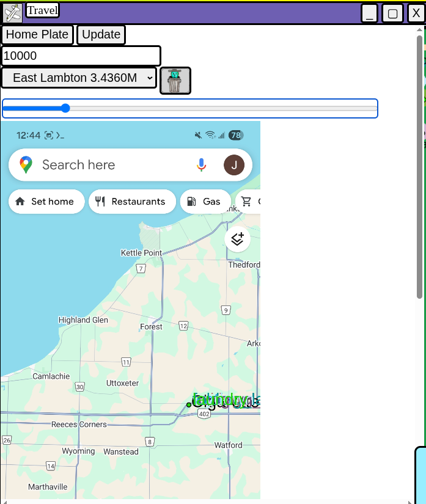Viewport: 426px width, 504px height.
Task: Click the profile avatar labeled J
Action: 234,165
